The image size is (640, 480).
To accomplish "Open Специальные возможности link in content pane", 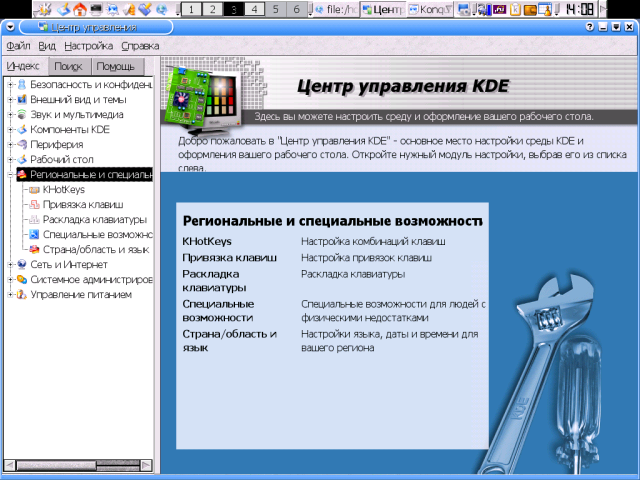I will point(218,311).
